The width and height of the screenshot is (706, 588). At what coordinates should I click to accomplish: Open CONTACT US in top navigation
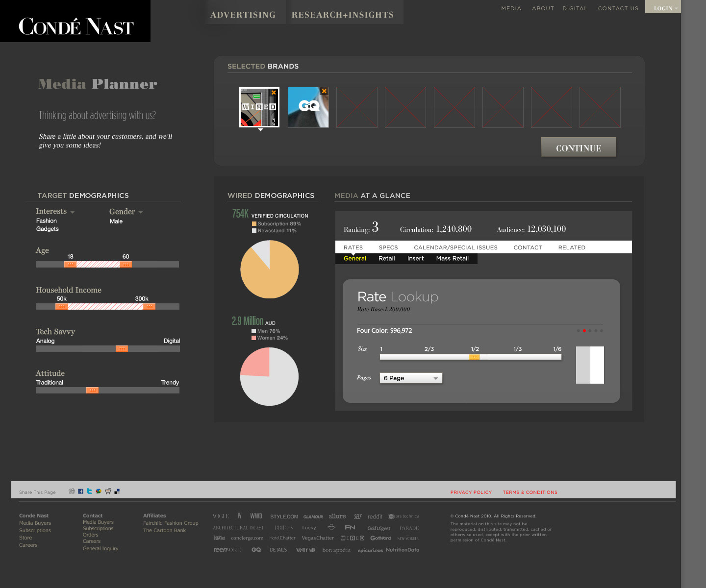tap(618, 8)
